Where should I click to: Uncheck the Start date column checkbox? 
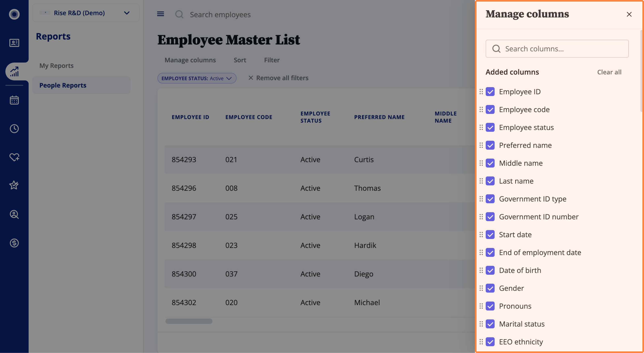point(490,234)
